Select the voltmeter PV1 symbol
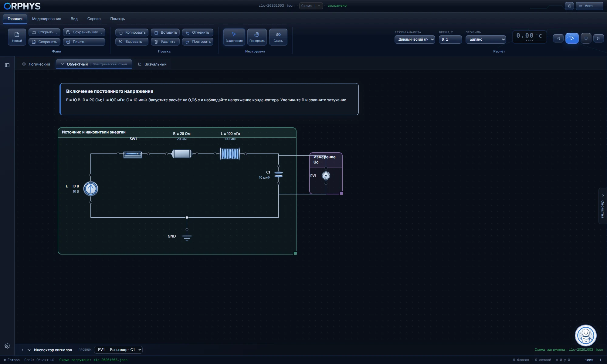This screenshot has height=364, width=607. [326, 176]
